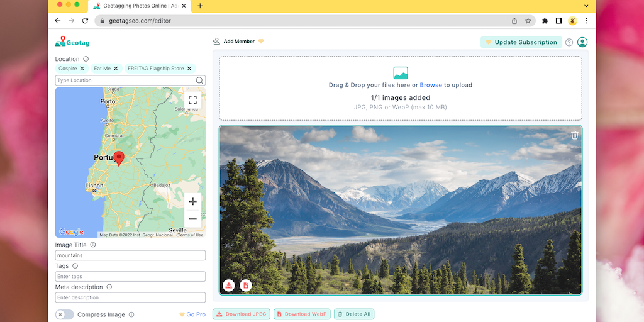The image size is (644, 322).
Task: Open the tab search chevron dropdown
Action: point(586,6)
